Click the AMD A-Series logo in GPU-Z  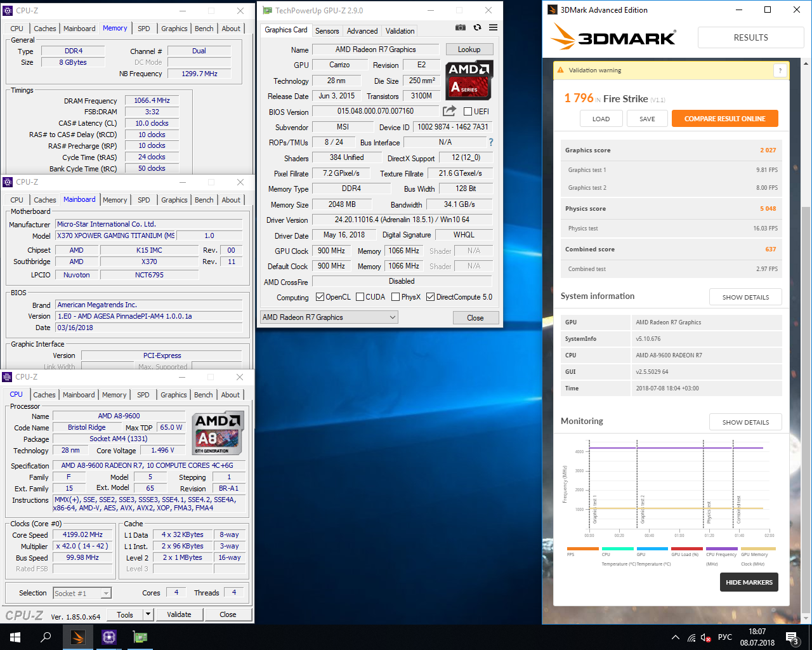[x=469, y=81]
